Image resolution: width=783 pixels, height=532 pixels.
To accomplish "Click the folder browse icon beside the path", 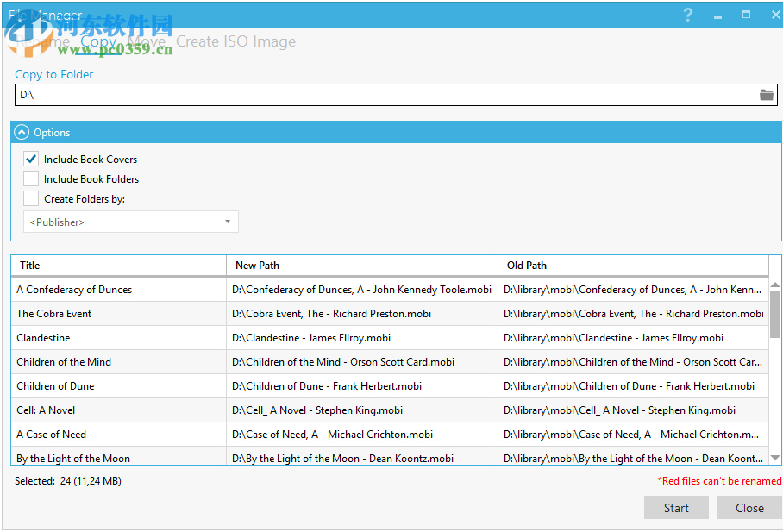I will point(767,95).
